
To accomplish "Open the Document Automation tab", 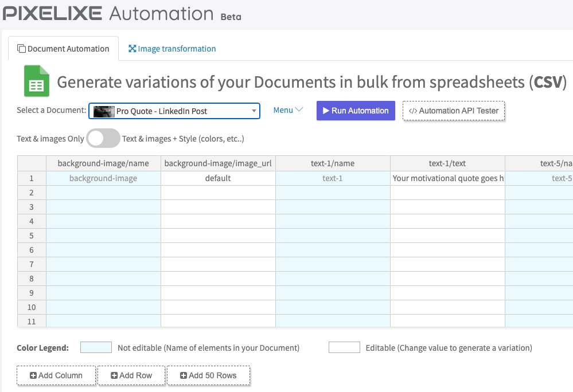I will click(x=63, y=49).
